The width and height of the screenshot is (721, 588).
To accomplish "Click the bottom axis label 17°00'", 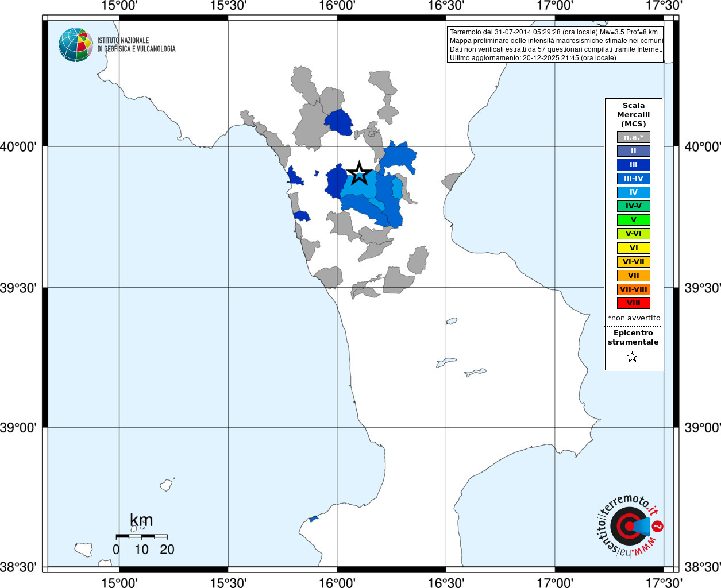I will 555,583.
